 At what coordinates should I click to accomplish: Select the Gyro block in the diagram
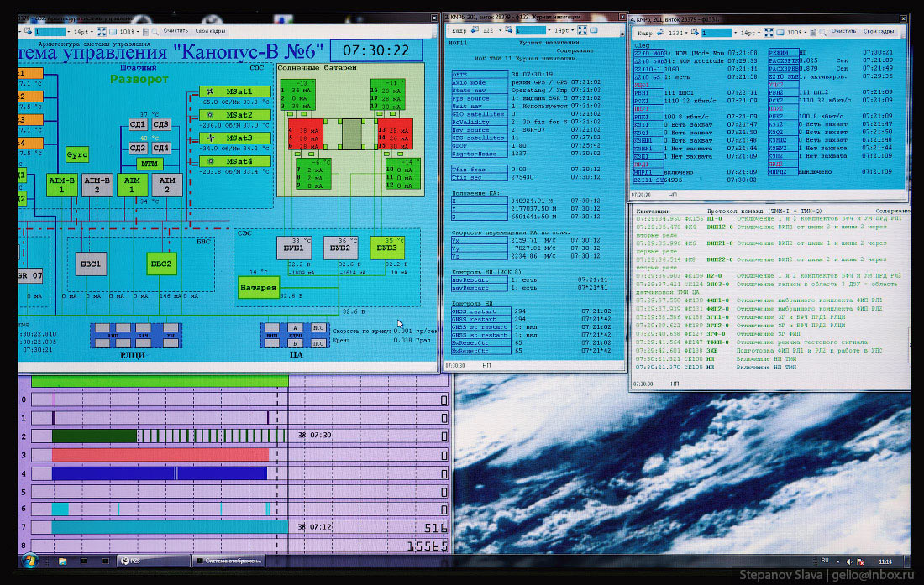[x=77, y=155]
